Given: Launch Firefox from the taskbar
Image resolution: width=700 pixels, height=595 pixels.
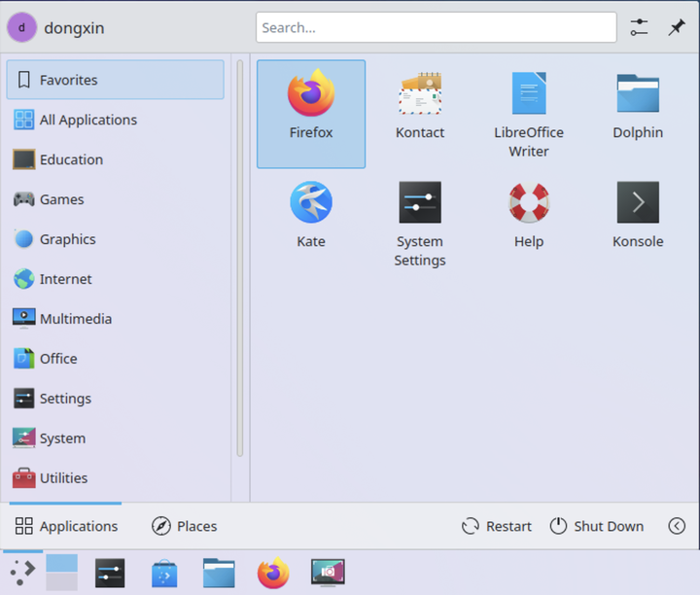Looking at the screenshot, I should point(273,573).
